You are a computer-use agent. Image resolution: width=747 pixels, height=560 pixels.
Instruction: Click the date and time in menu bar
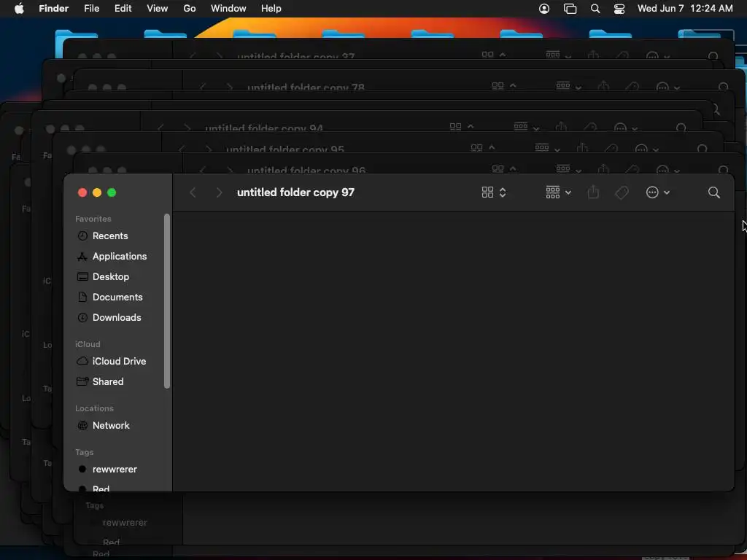point(685,8)
